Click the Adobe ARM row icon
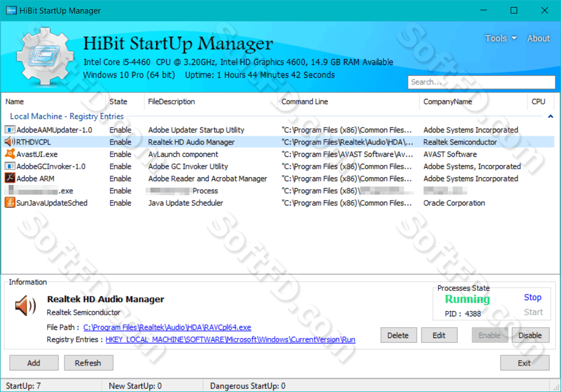 click(x=10, y=178)
